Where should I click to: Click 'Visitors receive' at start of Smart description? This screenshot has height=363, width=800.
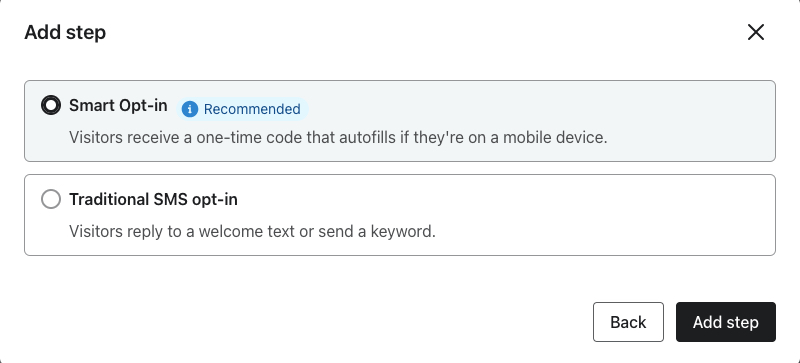[124, 138]
